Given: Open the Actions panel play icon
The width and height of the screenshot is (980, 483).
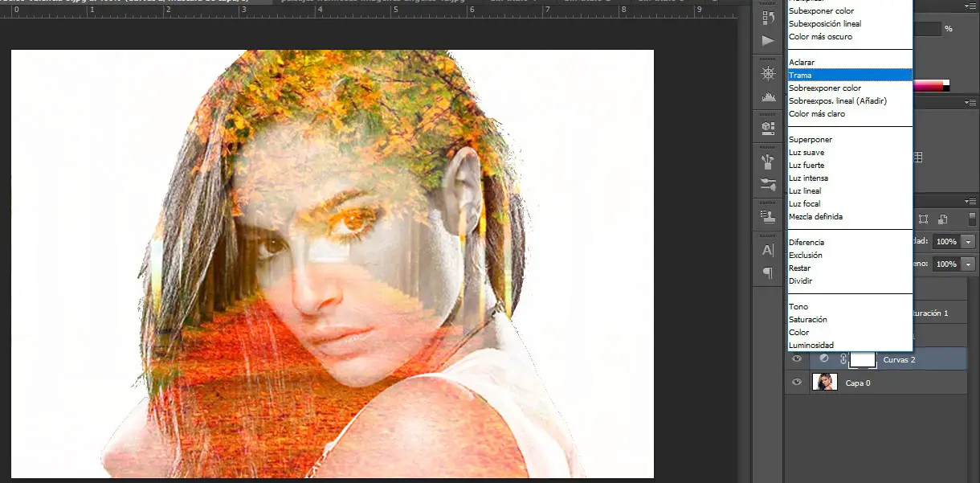Looking at the screenshot, I should point(768,40).
